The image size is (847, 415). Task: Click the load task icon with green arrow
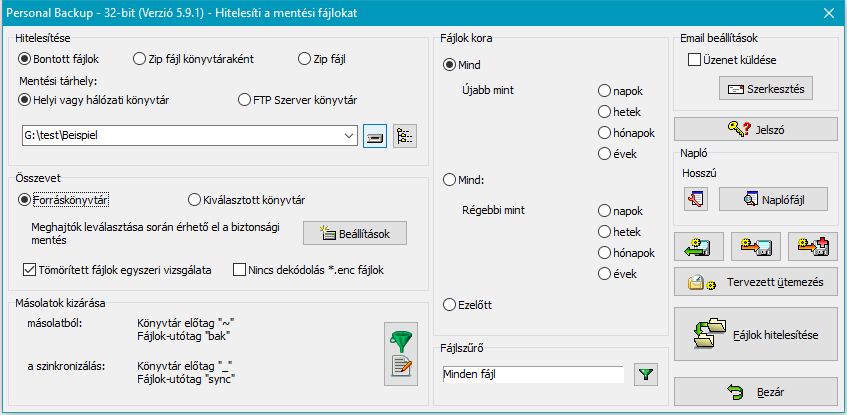(698, 246)
